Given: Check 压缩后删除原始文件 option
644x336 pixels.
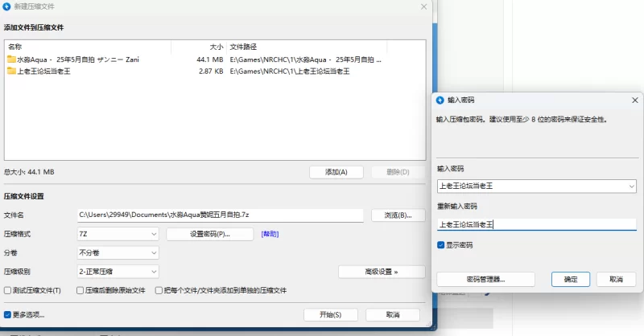Looking at the screenshot, I should [x=80, y=290].
